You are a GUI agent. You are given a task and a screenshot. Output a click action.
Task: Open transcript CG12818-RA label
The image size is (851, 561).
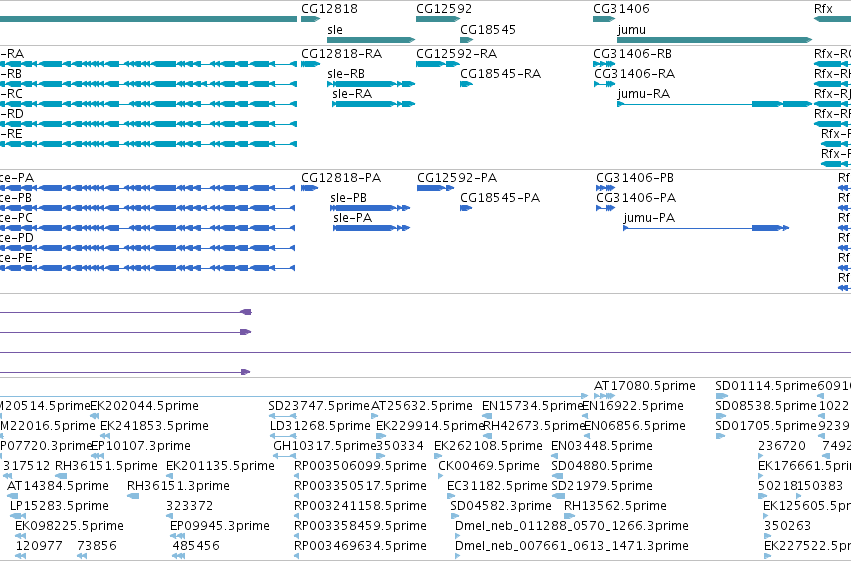[341, 54]
